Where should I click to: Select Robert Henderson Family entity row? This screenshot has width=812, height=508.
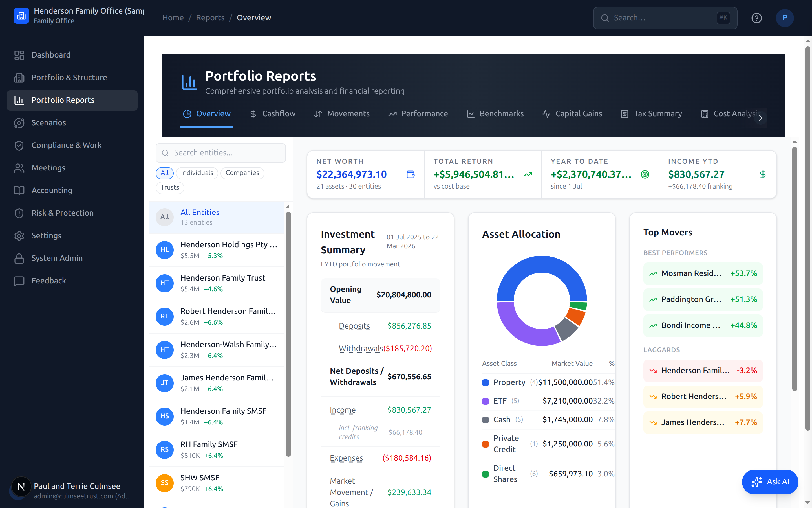217,316
